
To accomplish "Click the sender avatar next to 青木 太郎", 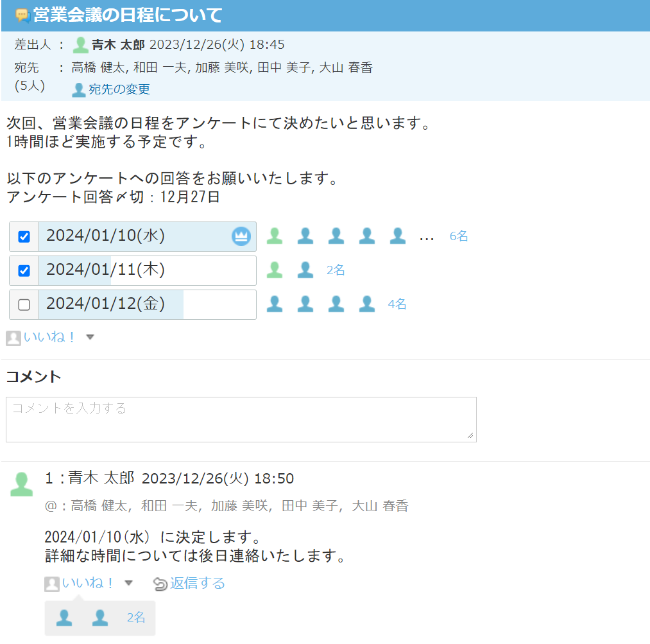I will [x=80, y=45].
